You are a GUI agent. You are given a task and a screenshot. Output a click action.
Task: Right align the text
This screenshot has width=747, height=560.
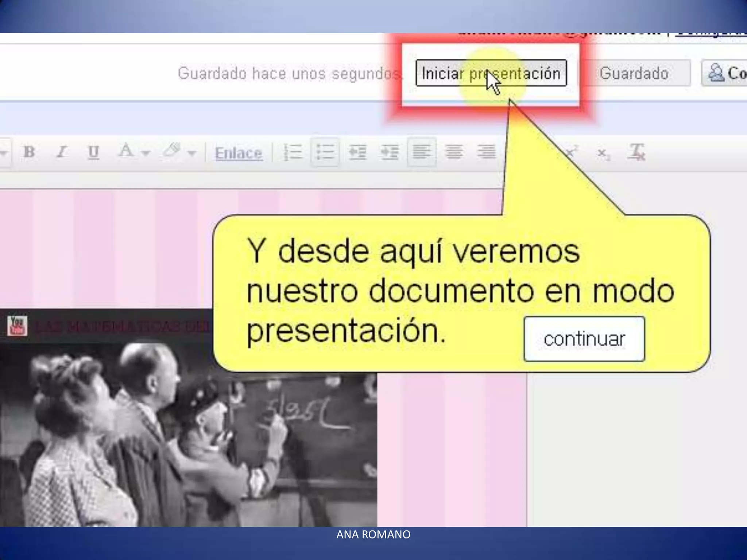pos(486,152)
